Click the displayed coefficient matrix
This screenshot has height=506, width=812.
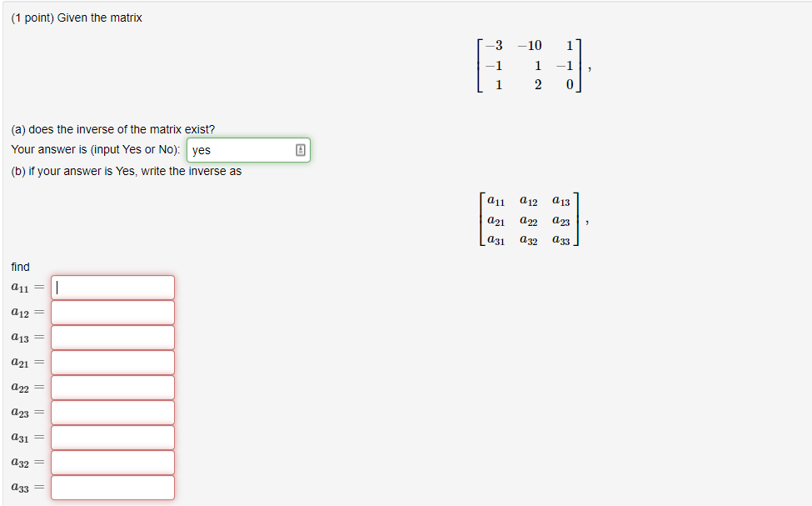(x=530, y=66)
